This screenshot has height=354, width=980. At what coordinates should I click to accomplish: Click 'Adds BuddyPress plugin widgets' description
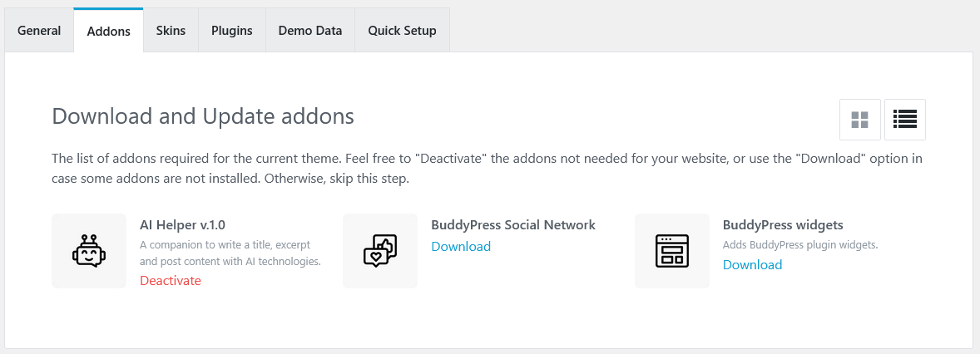800,245
